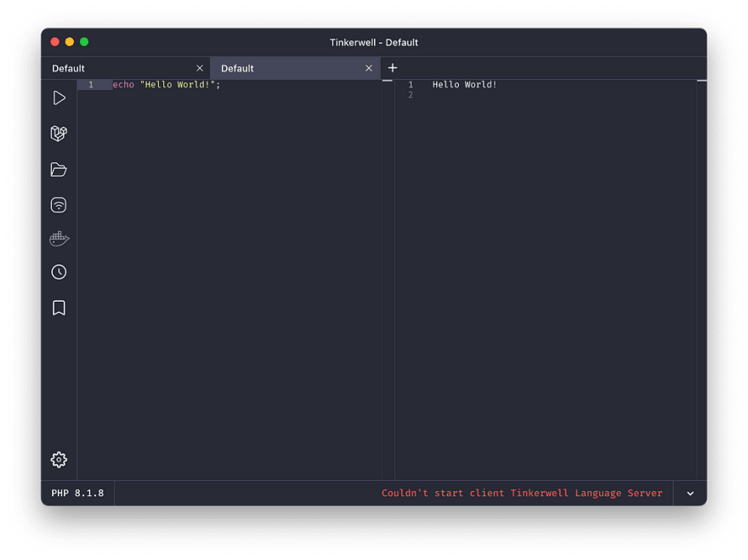Open settings with the gear icon

click(x=59, y=460)
